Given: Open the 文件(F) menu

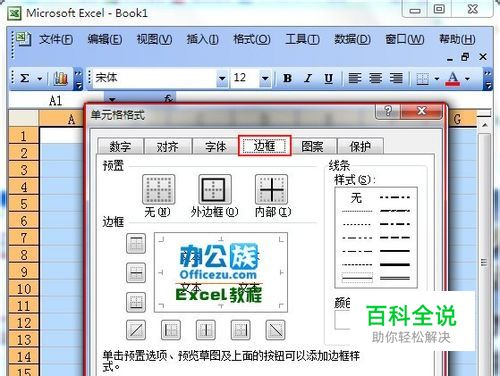Looking at the screenshot, I should tap(56, 39).
